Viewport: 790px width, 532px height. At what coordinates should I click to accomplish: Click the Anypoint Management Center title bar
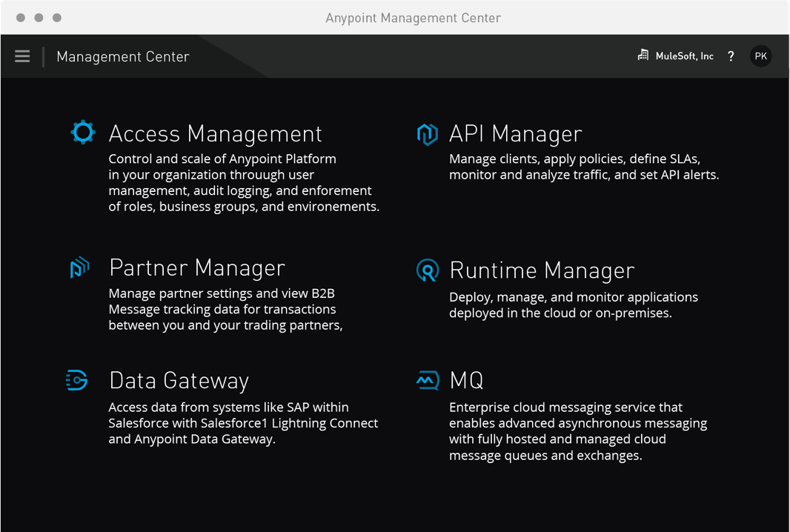(413, 17)
